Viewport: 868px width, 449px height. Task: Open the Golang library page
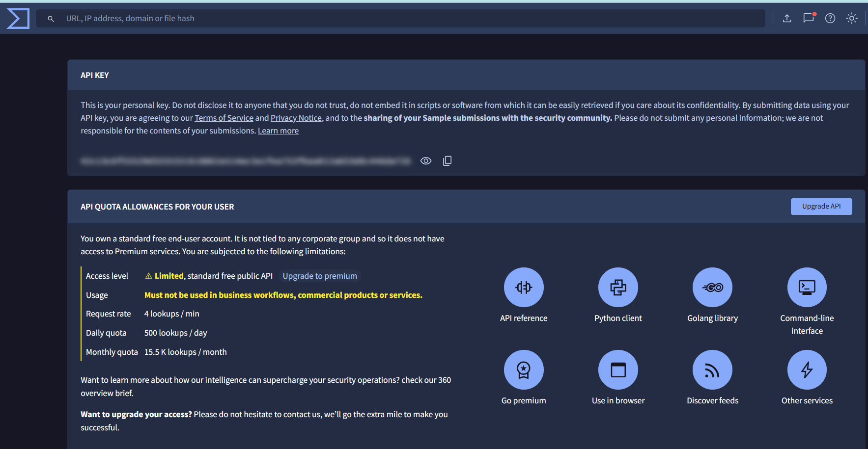coord(712,287)
